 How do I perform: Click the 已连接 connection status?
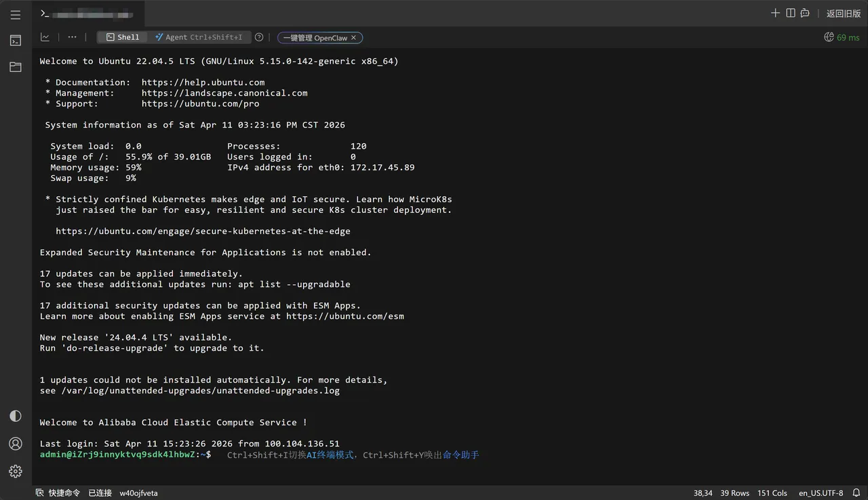(100, 493)
